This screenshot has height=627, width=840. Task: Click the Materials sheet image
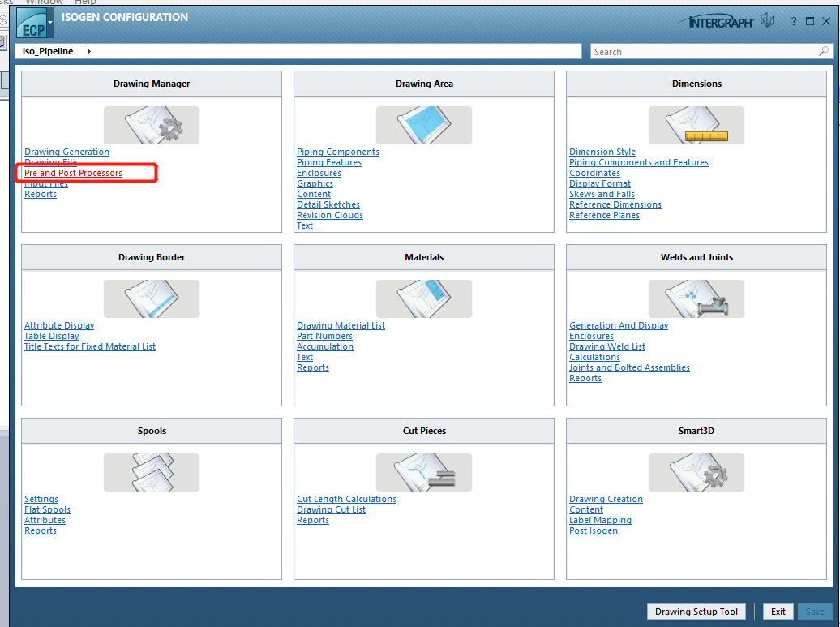[x=424, y=299]
